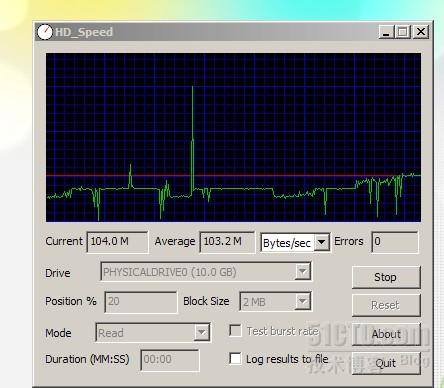Image resolution: width=444 pixels, height=388 pixels.
Task: Click the Mode label
Action: coord(58,333)
